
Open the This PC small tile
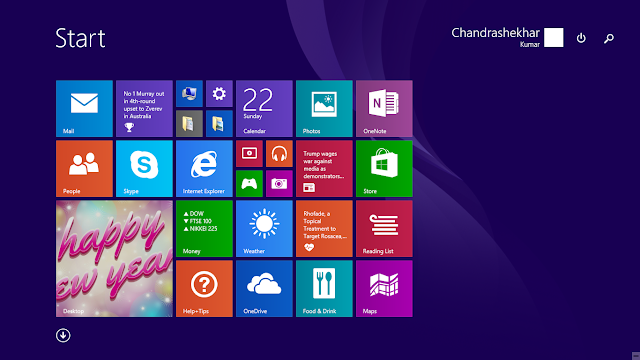189,94
